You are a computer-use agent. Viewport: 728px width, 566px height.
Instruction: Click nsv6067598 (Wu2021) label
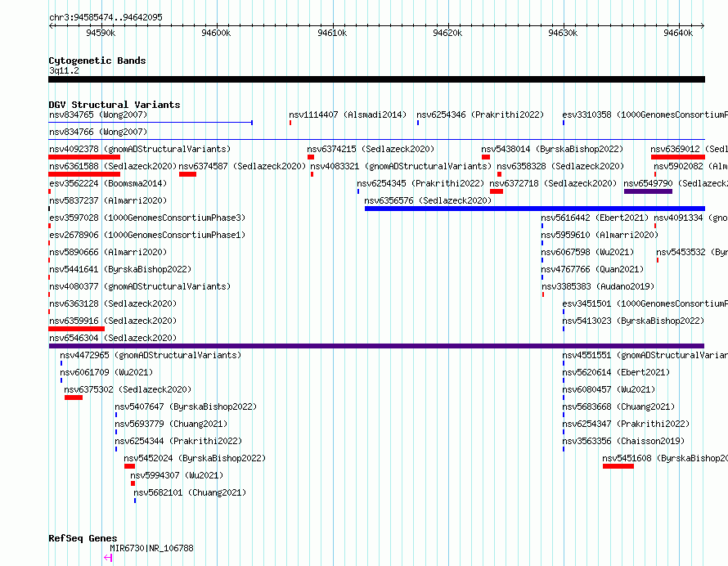587,252
